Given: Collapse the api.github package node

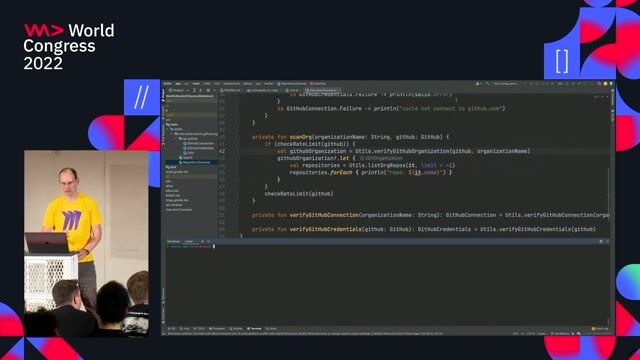Looking at the screenshot, I should (x=189, y=139).
